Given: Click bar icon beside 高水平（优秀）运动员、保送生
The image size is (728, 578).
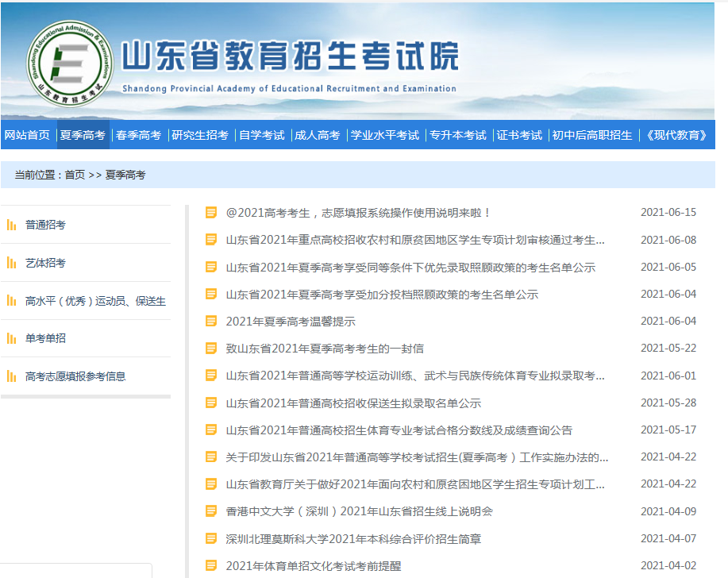Looking at the screenshot, I should click(12, 301).
